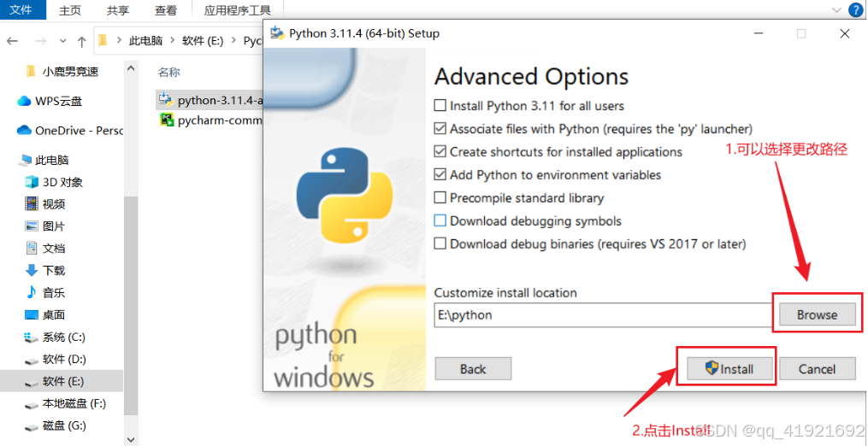Click the 视频 film icon

coord(32,204)
